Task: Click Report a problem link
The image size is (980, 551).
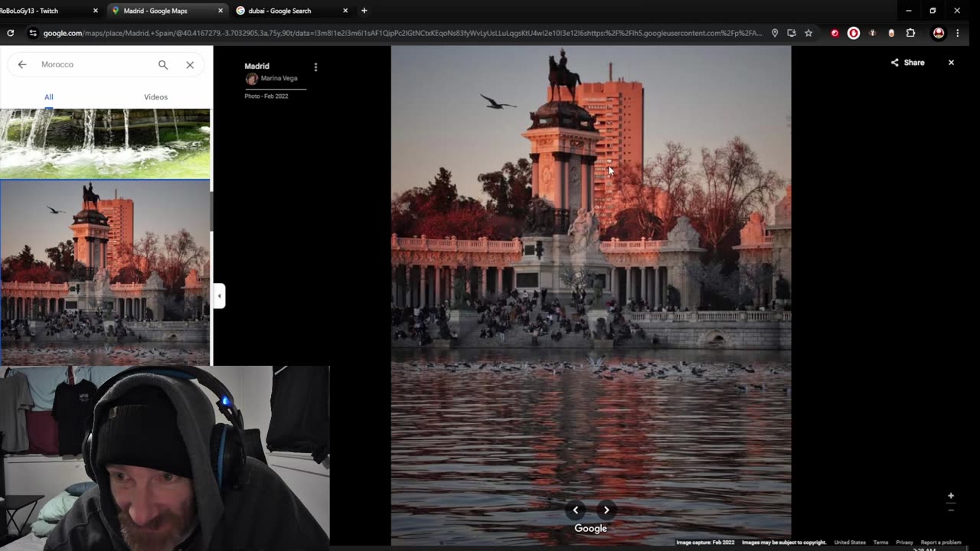Action: tap(940, 543)
